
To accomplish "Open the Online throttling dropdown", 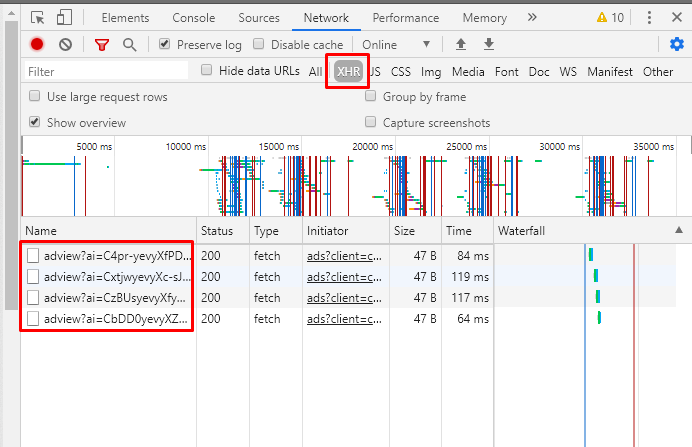I will click(x=396, y=44).
